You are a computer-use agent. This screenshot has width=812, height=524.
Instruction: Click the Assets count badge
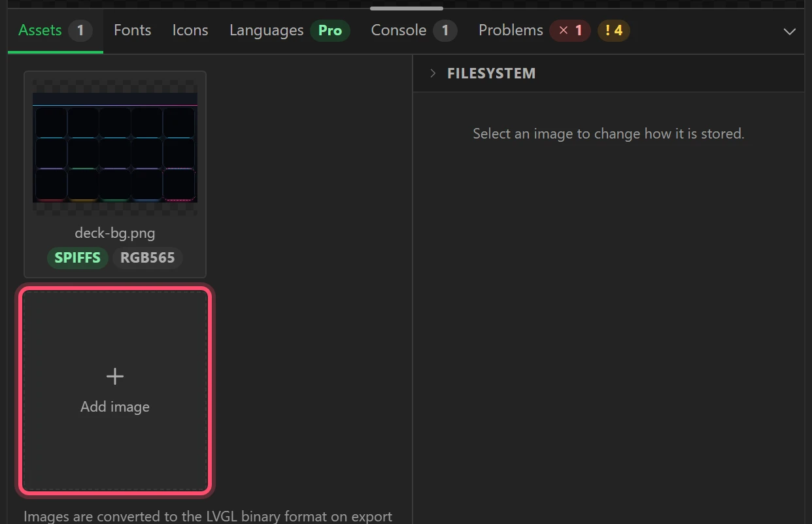click(x=80, y=31)
